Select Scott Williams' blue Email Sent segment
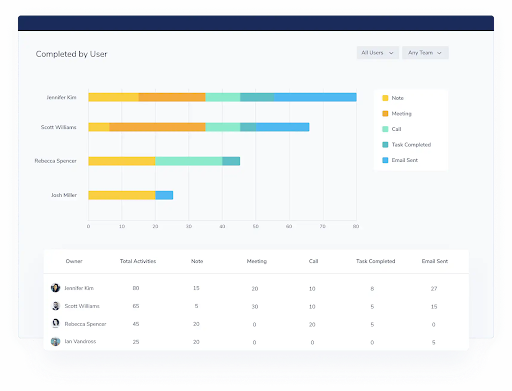 [x=283, y=127]
